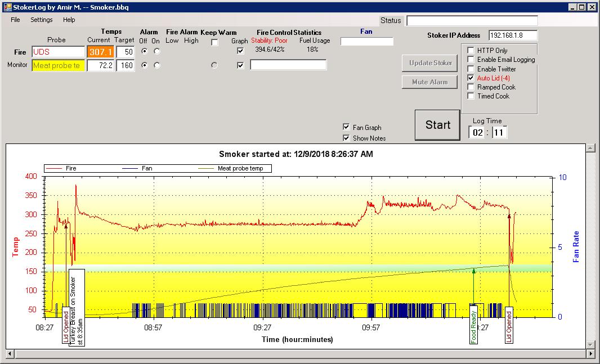The height and width of the screenshot is (364, 600).
Task: Uncheck the Fan Graph checkbox
Action: point(346,127)
